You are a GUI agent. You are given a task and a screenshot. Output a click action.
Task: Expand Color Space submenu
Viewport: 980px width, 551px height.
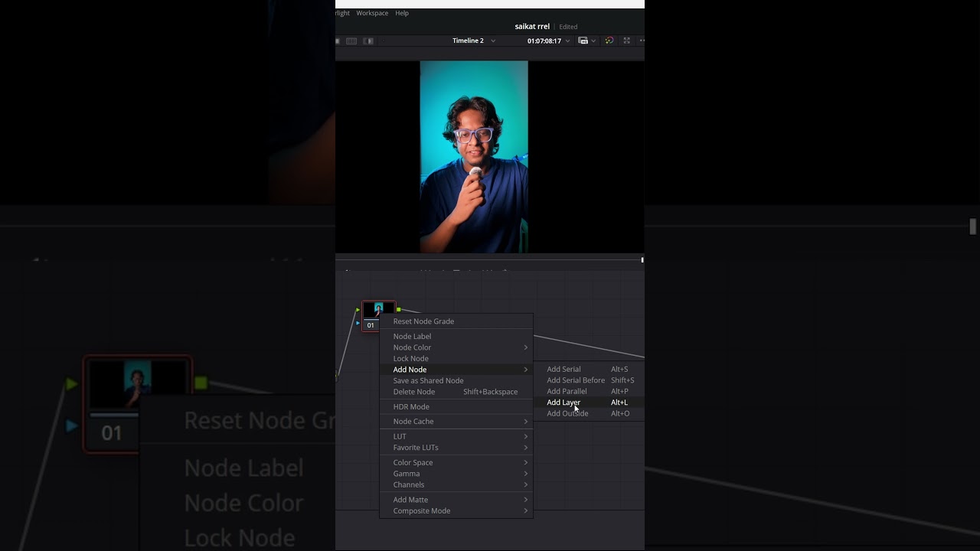coord(456,462)
